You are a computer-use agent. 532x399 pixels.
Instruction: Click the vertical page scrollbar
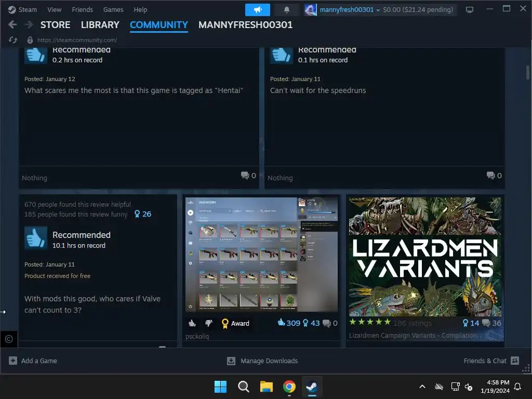(528, 73)
